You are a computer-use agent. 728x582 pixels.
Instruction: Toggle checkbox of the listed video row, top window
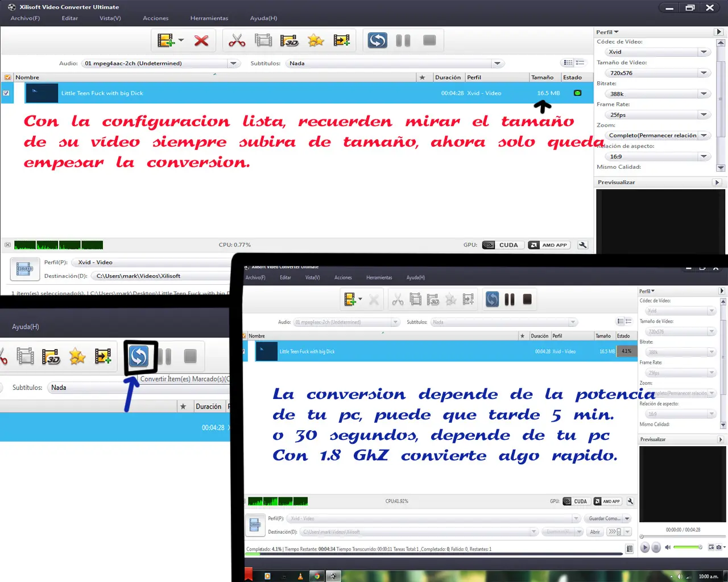[6, 93]
